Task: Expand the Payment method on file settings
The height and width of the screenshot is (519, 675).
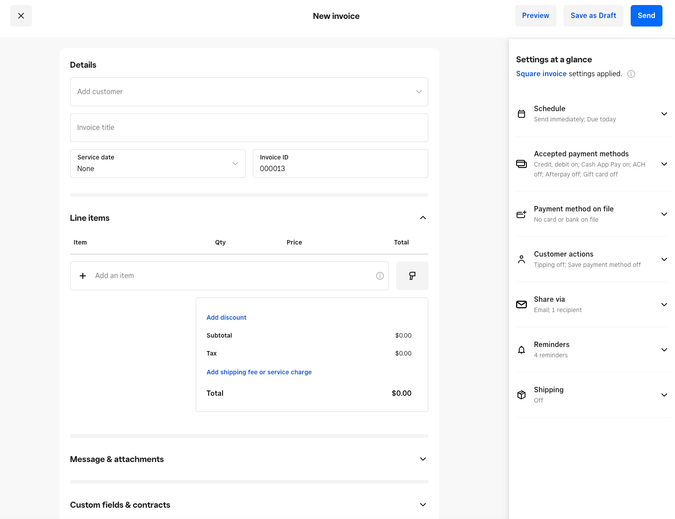Action: point(664,214)
